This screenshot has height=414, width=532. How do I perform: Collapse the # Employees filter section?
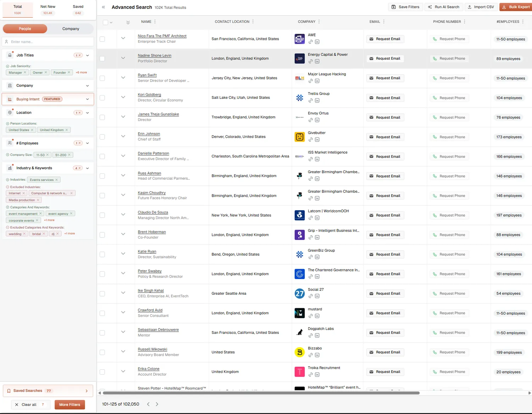(88, 143)
